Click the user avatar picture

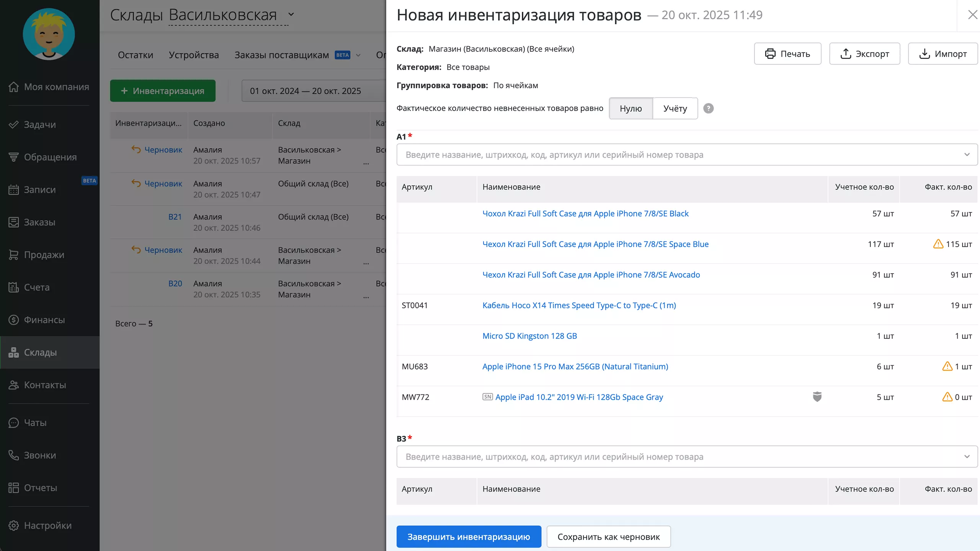tap(49, 34)
